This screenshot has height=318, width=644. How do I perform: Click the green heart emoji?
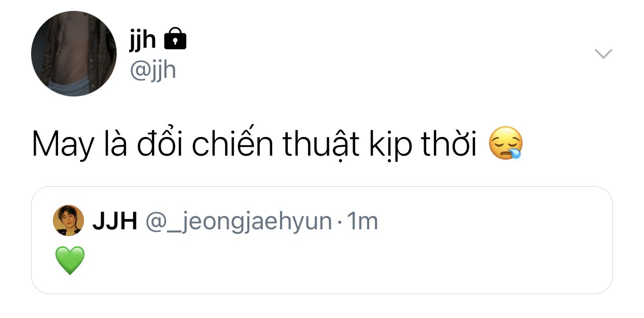69,260
